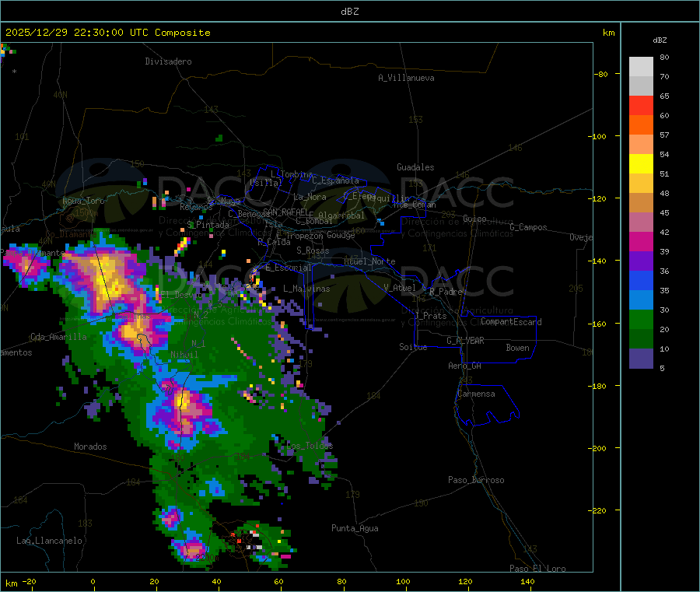Select the 'Nihuil' location label
The height and width of the screenshot is (592, 700).
184,355
